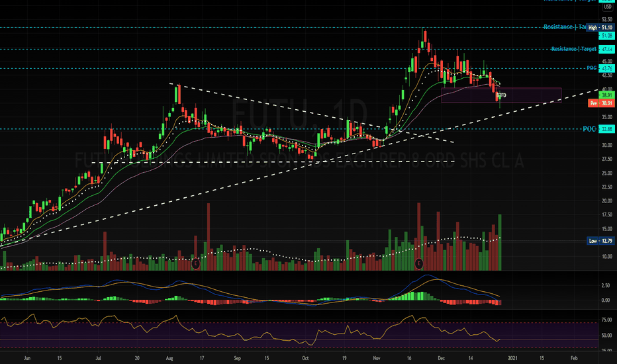617x364 pixels.
Task: Click the 17.50 price axis value
Action: [607, 215]
